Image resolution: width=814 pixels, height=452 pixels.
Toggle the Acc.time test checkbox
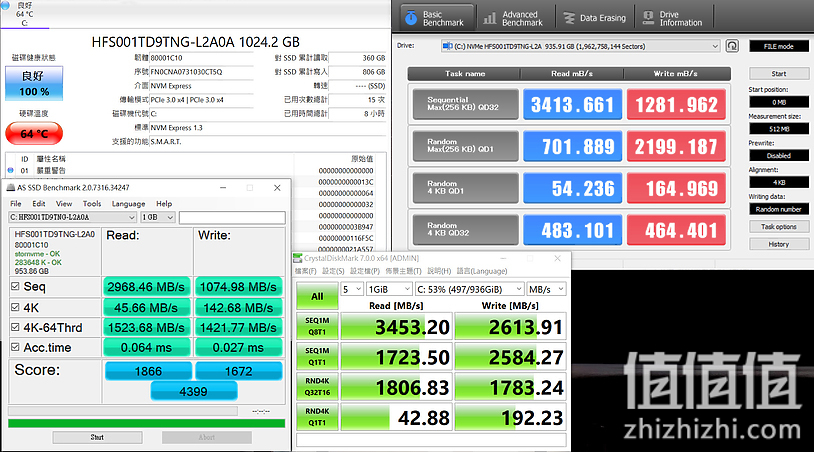(x=15, y=347)
